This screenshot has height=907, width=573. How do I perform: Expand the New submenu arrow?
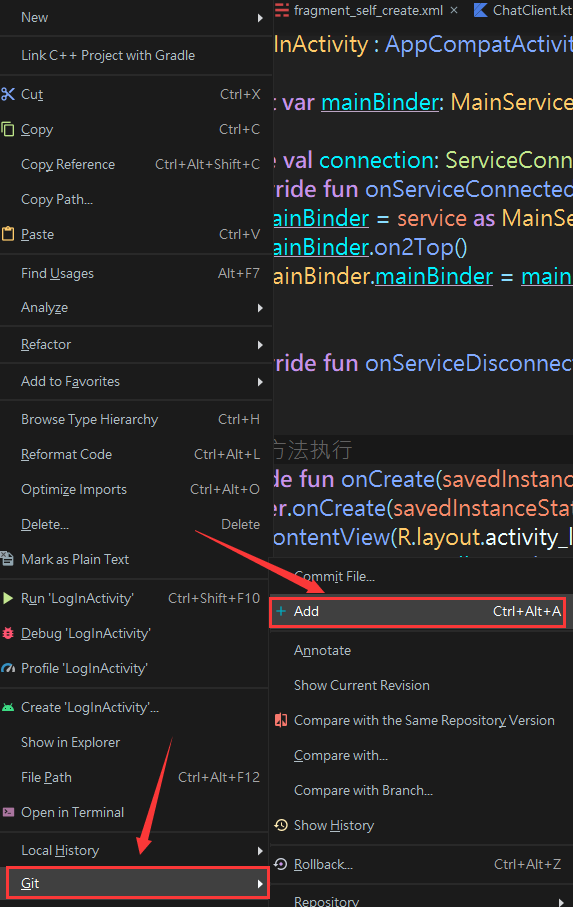(260, 18)
